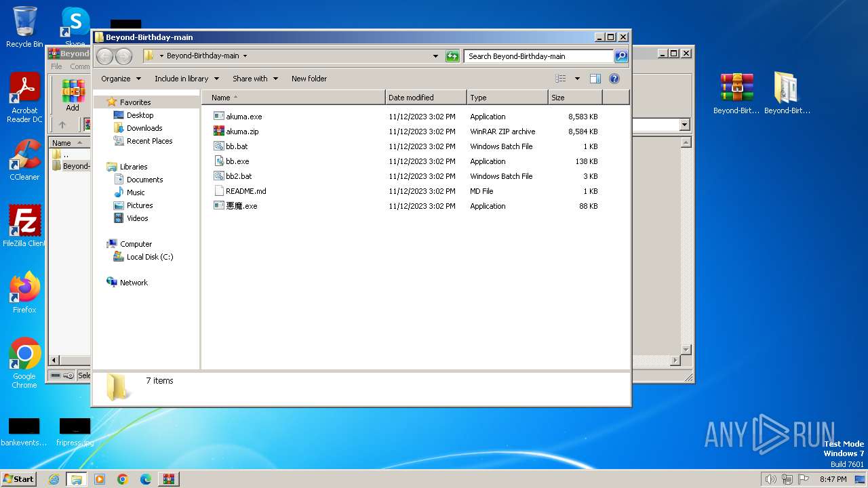This screenshot has height=488, width=868.
Task: Click the taskbar clock showing 8:47 PM
Action: (833, 479)
